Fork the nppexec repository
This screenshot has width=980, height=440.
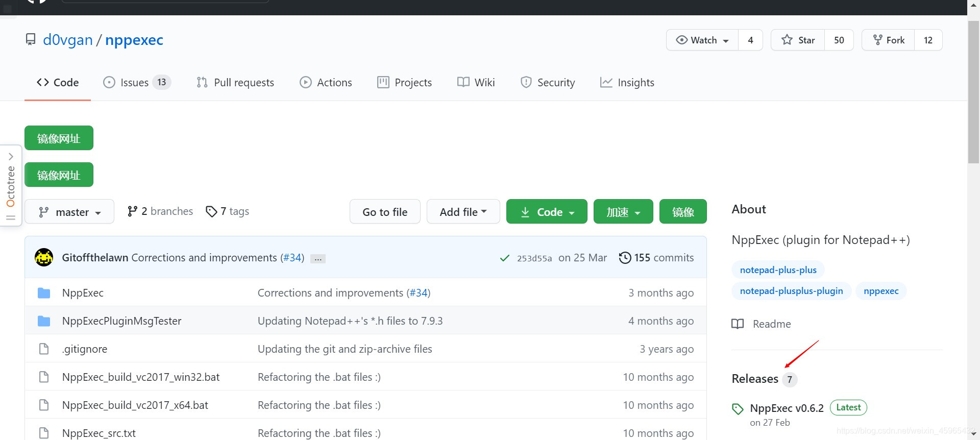coord(888,40)
